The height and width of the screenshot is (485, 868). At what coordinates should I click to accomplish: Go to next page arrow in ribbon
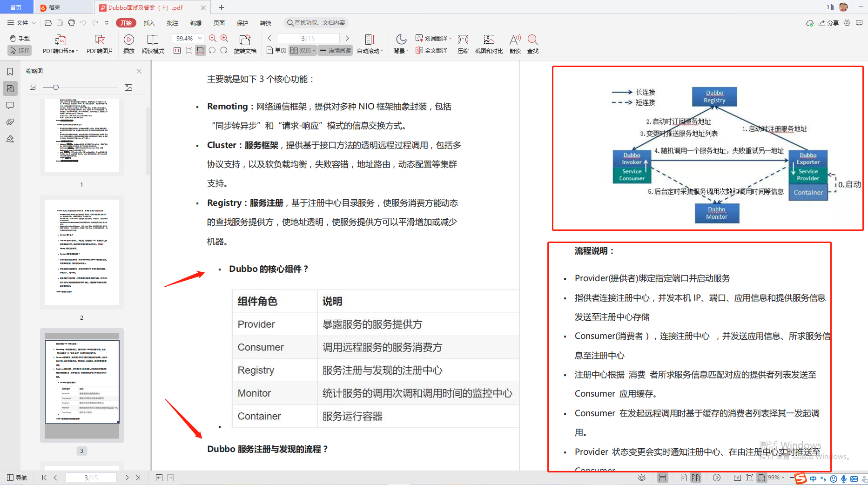[347, 38]
